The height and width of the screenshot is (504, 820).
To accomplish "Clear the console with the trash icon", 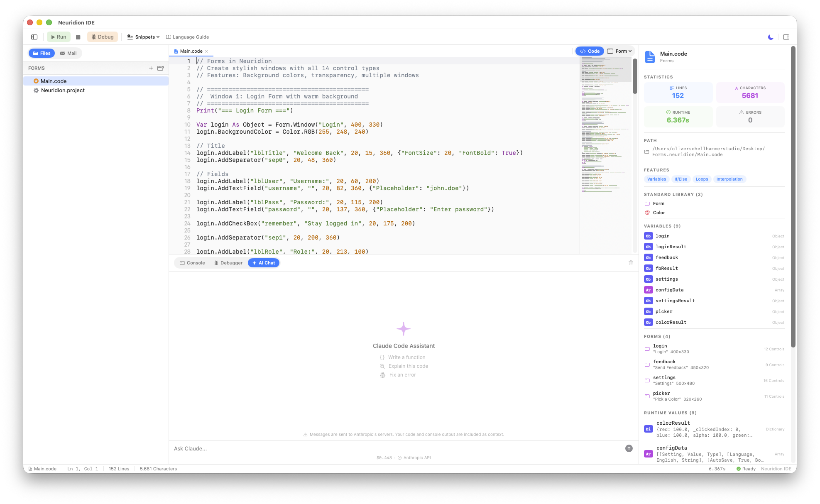I will click(x=631, y=263).
